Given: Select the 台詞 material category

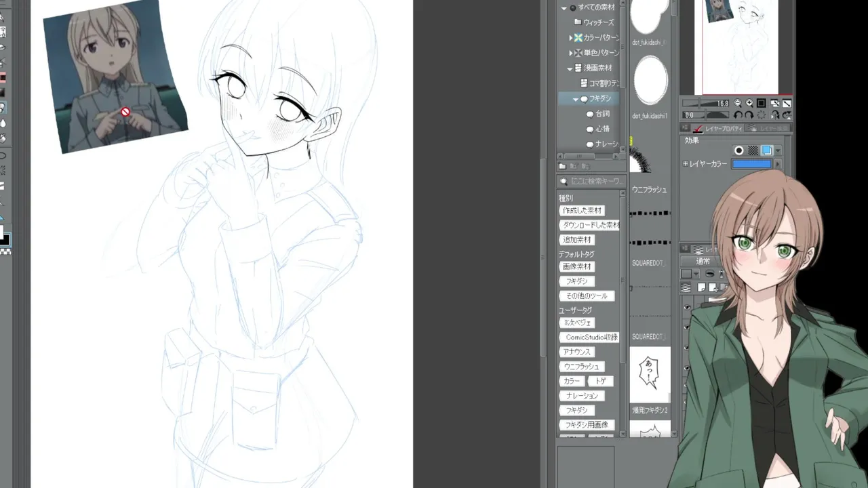Looking at the screenshot, I should (598, 114).
